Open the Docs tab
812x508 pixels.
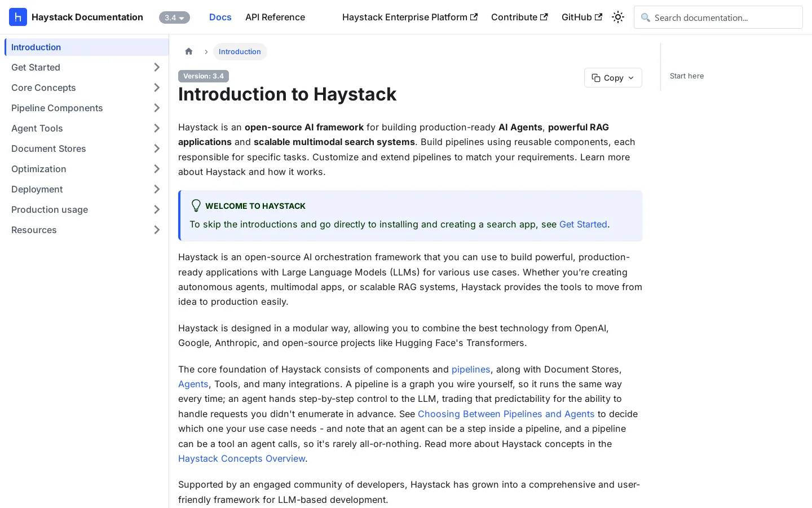[220, 17]
